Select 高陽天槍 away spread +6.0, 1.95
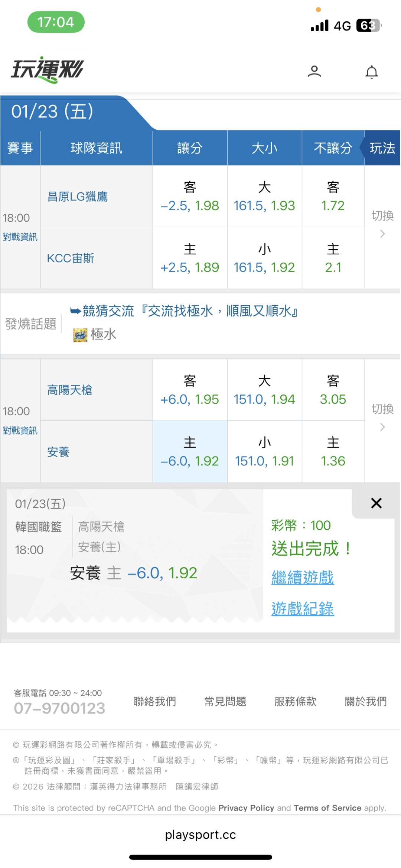 pyautogui.click(x=190, y=390)
